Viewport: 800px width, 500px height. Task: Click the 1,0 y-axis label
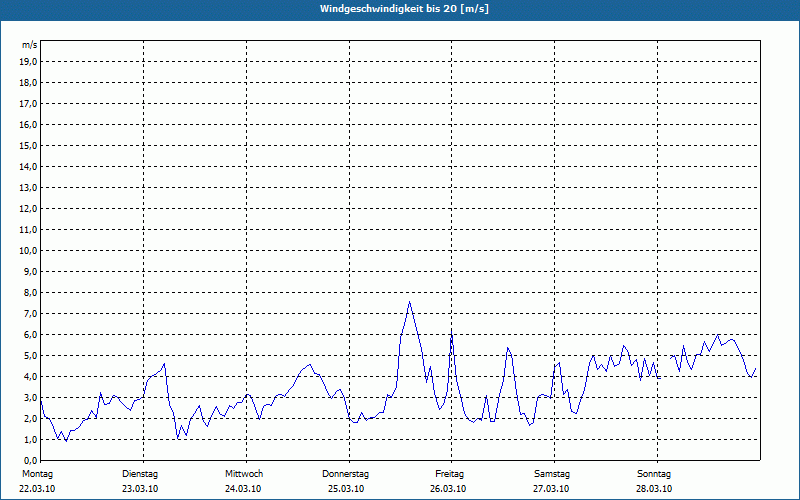click(x=30, y=439)
